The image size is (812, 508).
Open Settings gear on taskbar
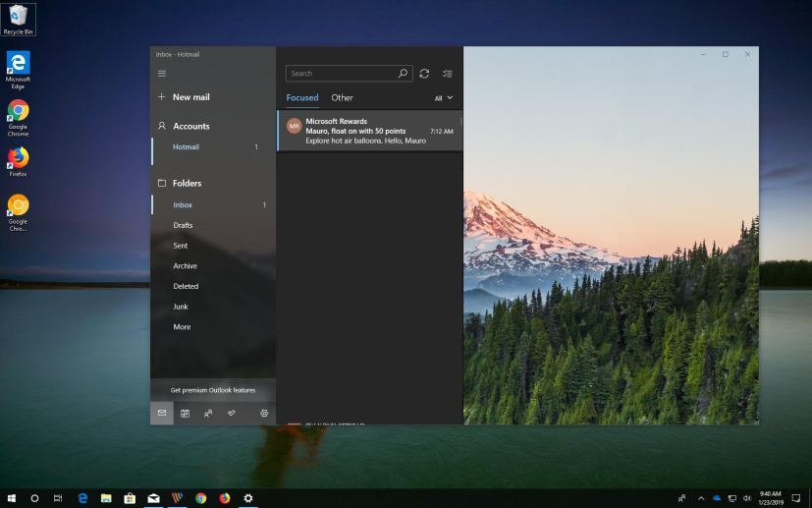click(248, 498)
